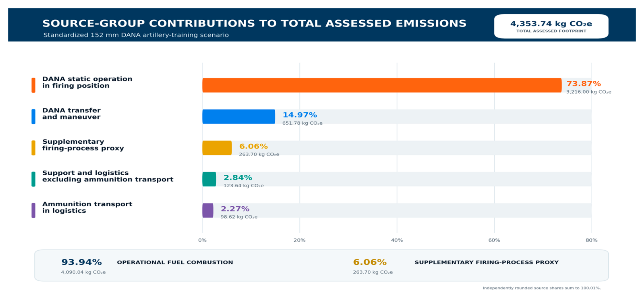Select the 14.97% value label
Viewport: 644px width, 298px height.
(300, 115)
